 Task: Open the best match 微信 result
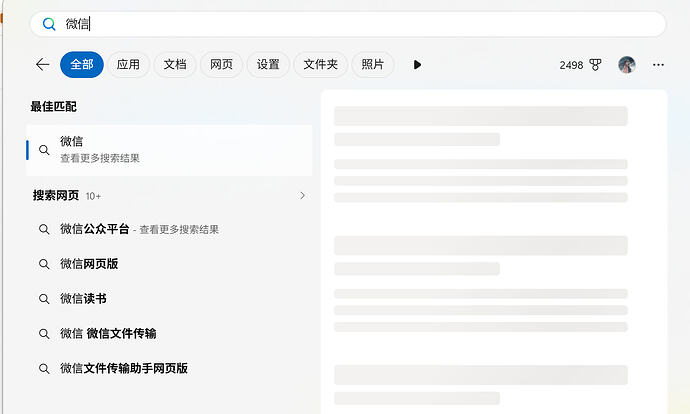coord(169,150)
